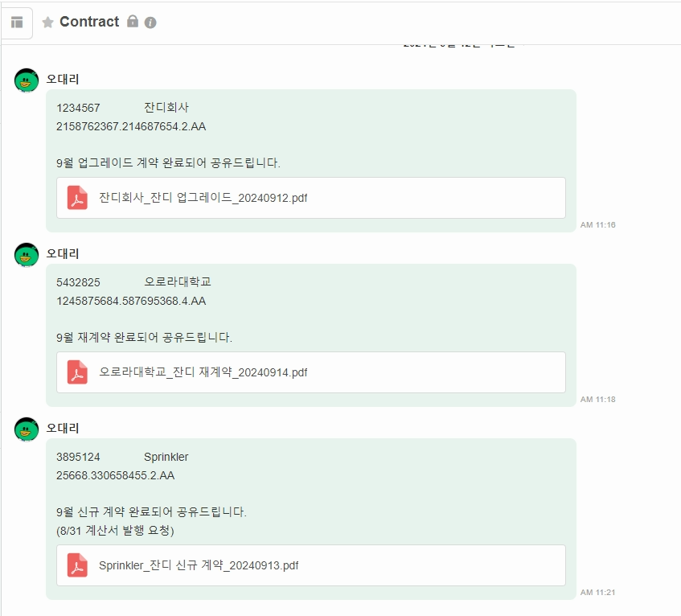The image size is (681, 616).
Task: Click the Contract topic title
Action: 88,22
